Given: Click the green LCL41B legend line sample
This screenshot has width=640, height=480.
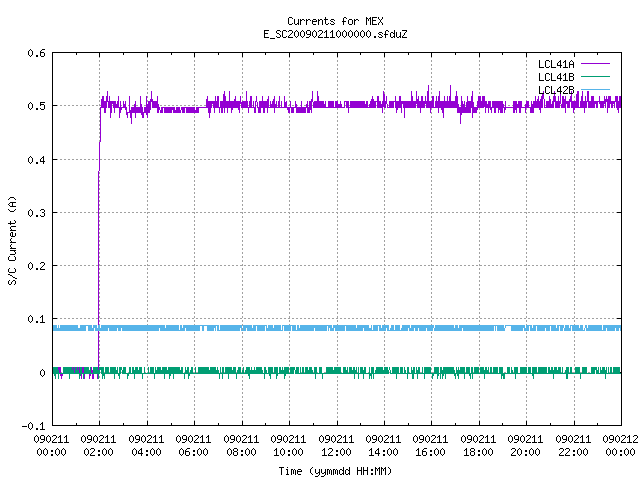Looking at the screenshot, I should pyautogui.click(x=595, y=76).
